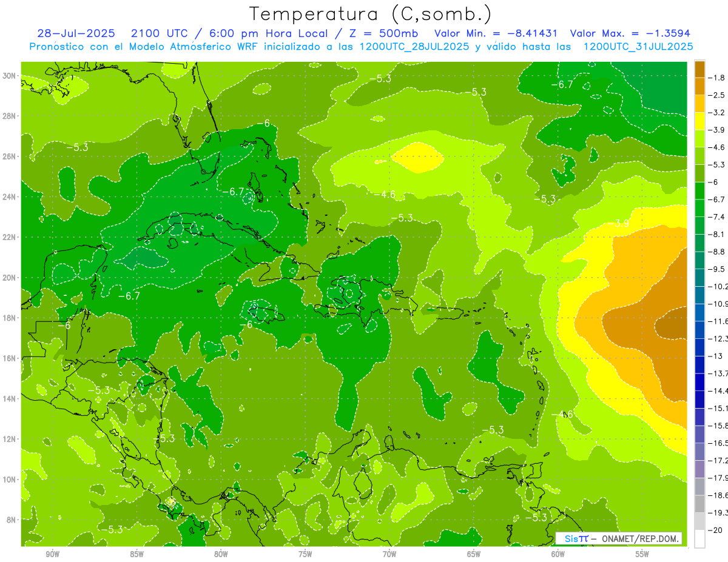Click the title "Temperatura (C,somb.)"

(370, 14)
